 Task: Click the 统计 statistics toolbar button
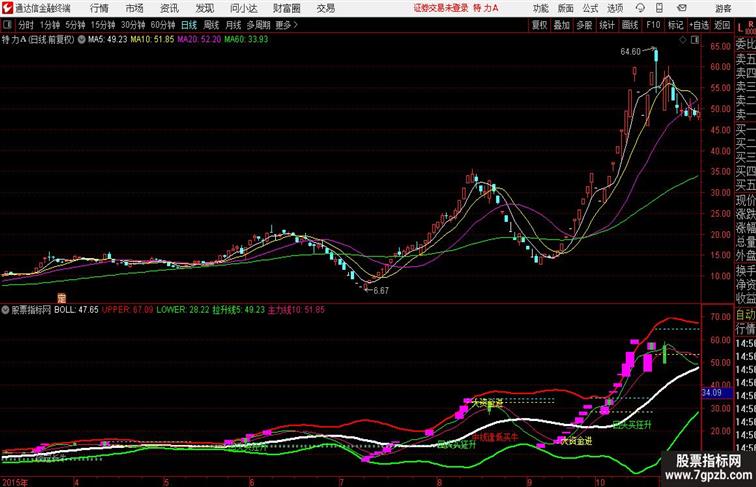[x=607, y=25]
